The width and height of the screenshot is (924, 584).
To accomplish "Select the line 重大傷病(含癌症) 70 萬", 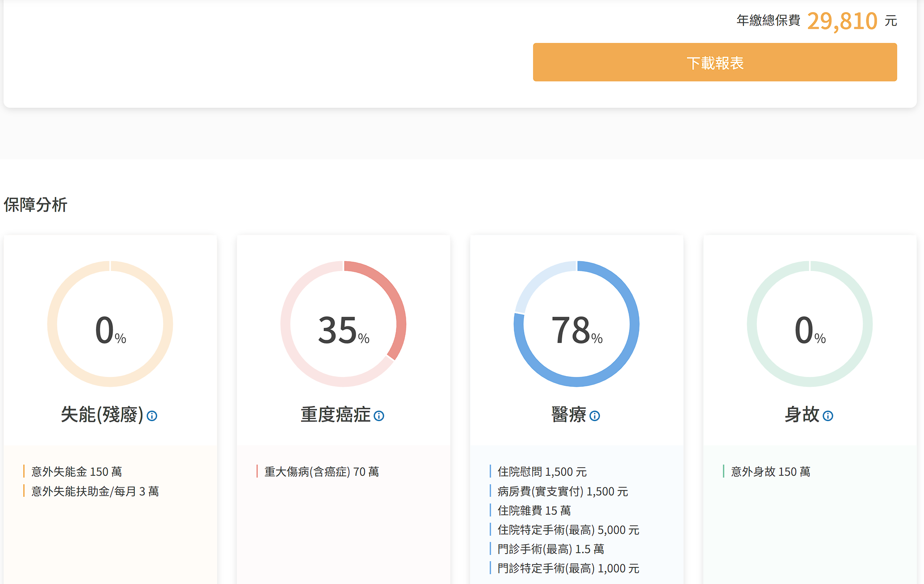I will pos(322,472).
